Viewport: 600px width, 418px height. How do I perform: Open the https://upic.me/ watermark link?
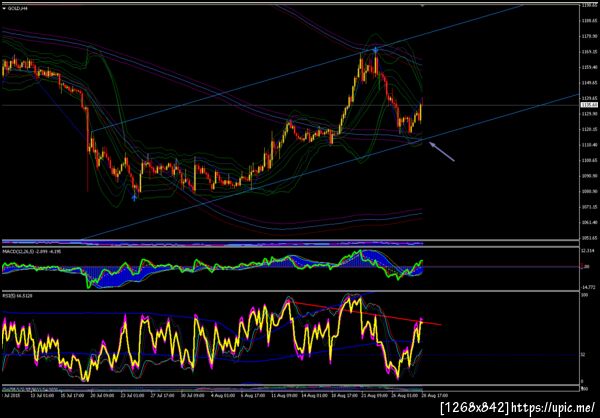pyautogui.click(x=553, y=406)
